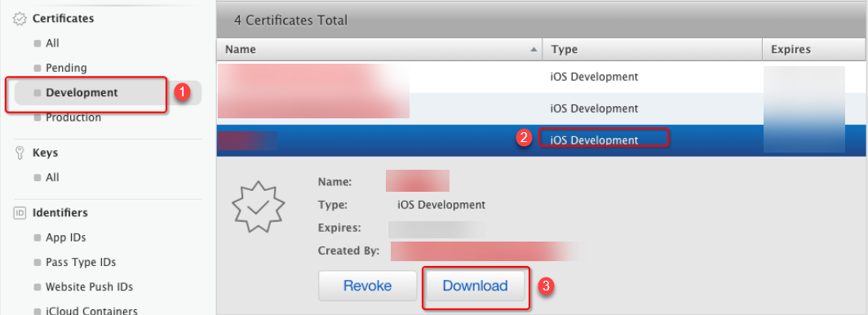Click the 'Type: iOS Development' detail value
868x315 pixels.
pyautogui.click(x=441, y=205)
